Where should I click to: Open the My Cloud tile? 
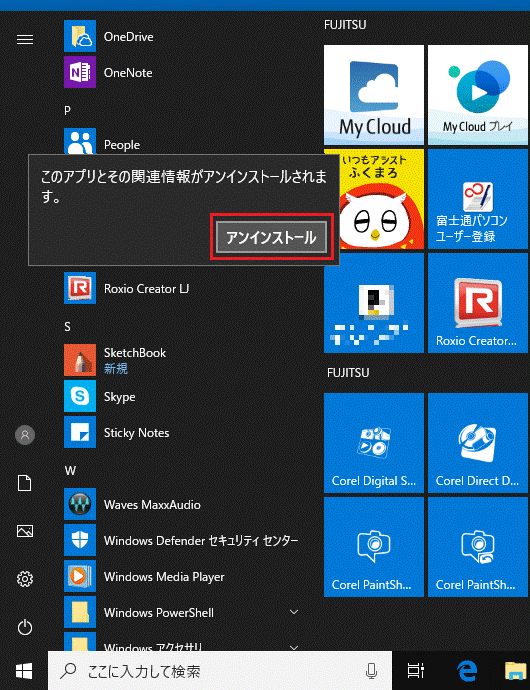[x=374, y=95]
